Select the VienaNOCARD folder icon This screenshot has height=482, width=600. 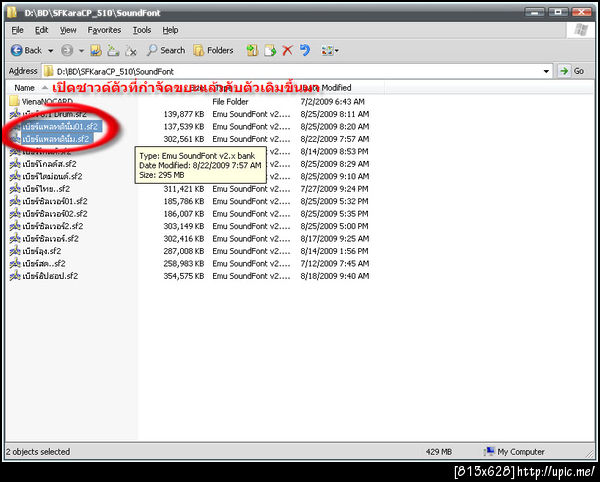coord(14,101)
